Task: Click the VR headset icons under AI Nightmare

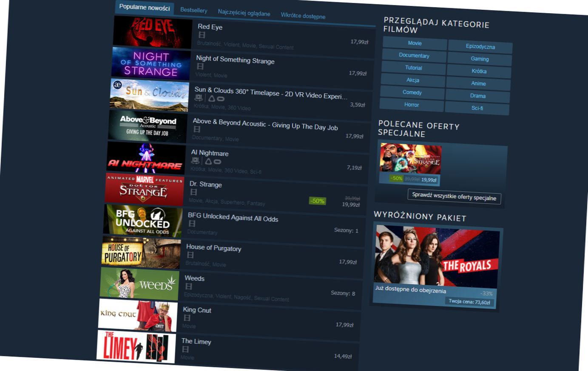Action: tap(213, 161)
